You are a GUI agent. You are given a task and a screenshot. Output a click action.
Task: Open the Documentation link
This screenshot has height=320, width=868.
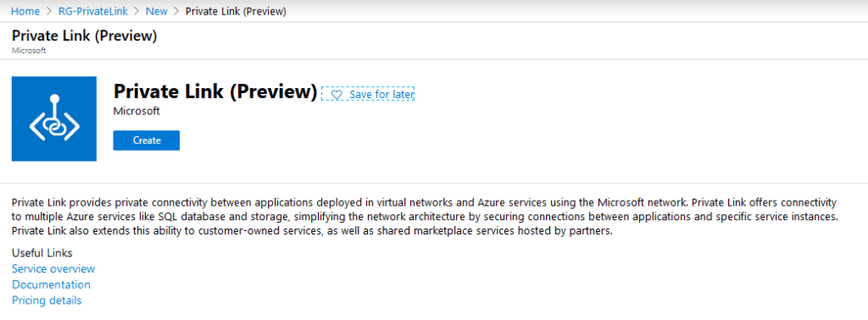click(51, 284)
